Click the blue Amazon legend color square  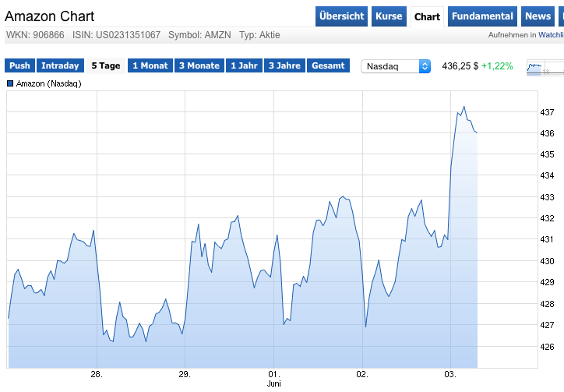tap(10, 83)
